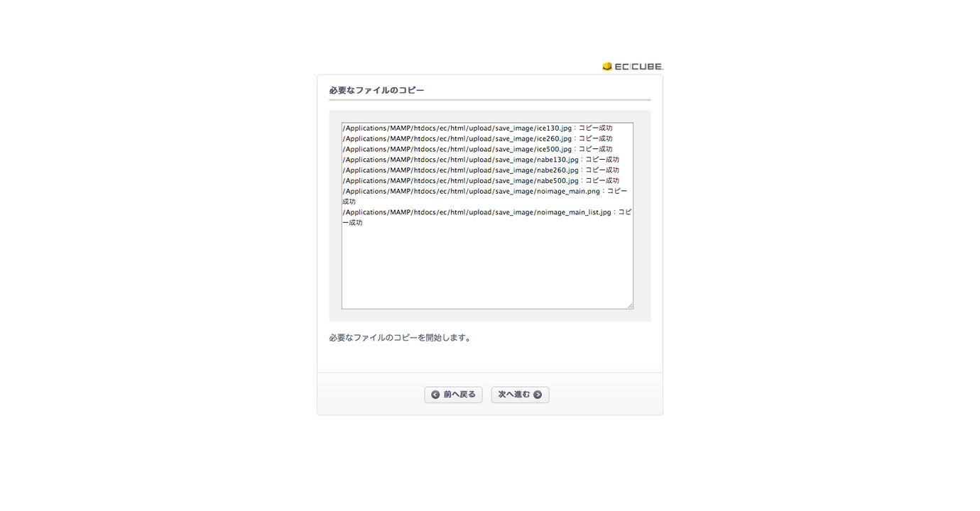
Task: Click the 必要なファイルのコピー heading
Action: [x=376, y=91]
